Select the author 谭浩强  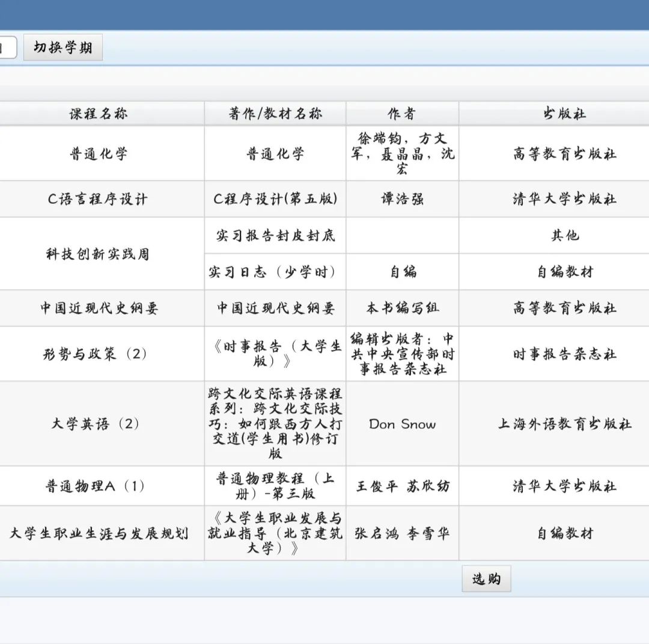[402, 198]
